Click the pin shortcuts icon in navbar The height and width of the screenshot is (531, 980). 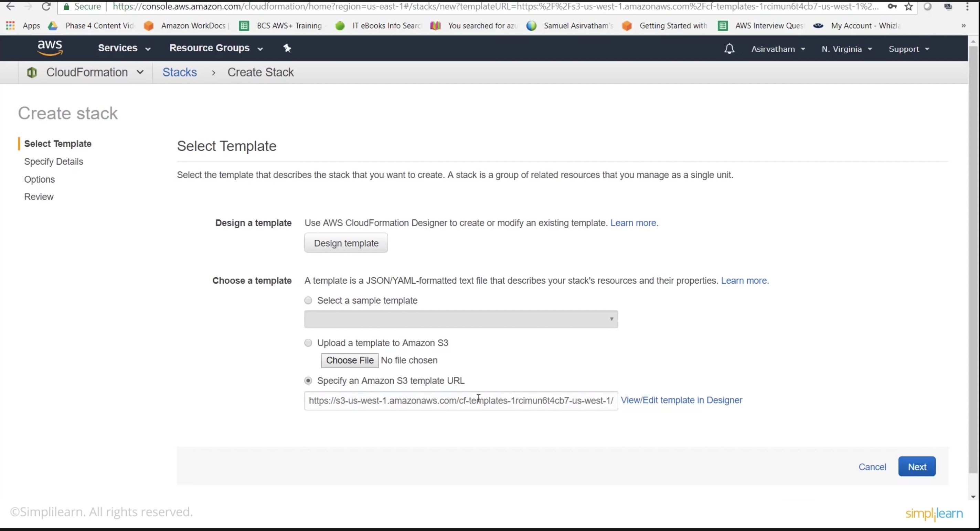click(x=287, y=48)
